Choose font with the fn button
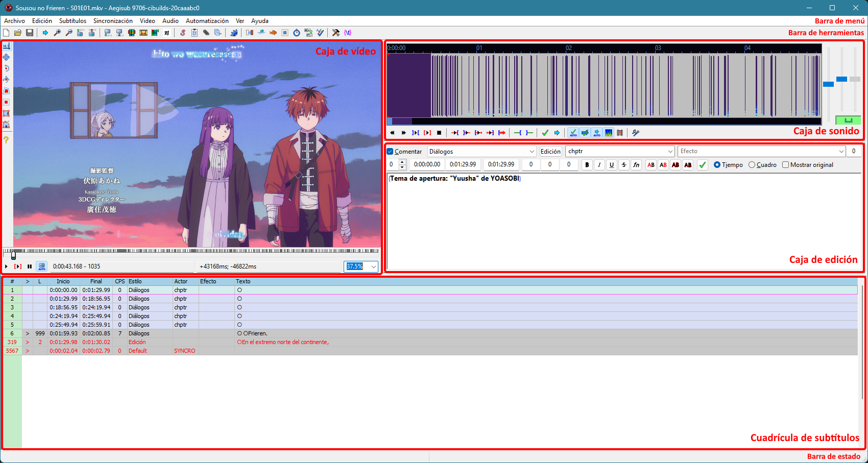The width and height of the screenshot is (868, 463). pos(636,165)
